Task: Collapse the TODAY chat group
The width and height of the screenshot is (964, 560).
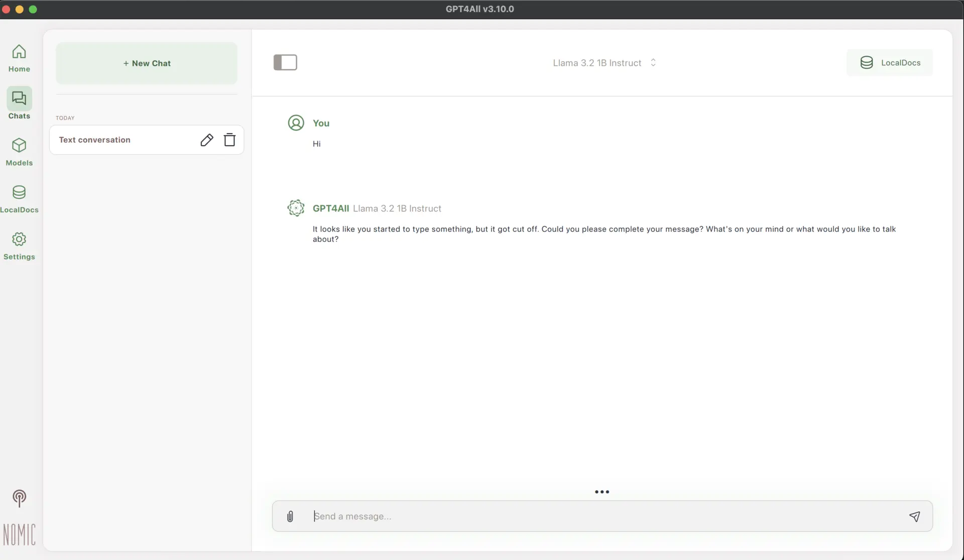Action: coord(65,117)
